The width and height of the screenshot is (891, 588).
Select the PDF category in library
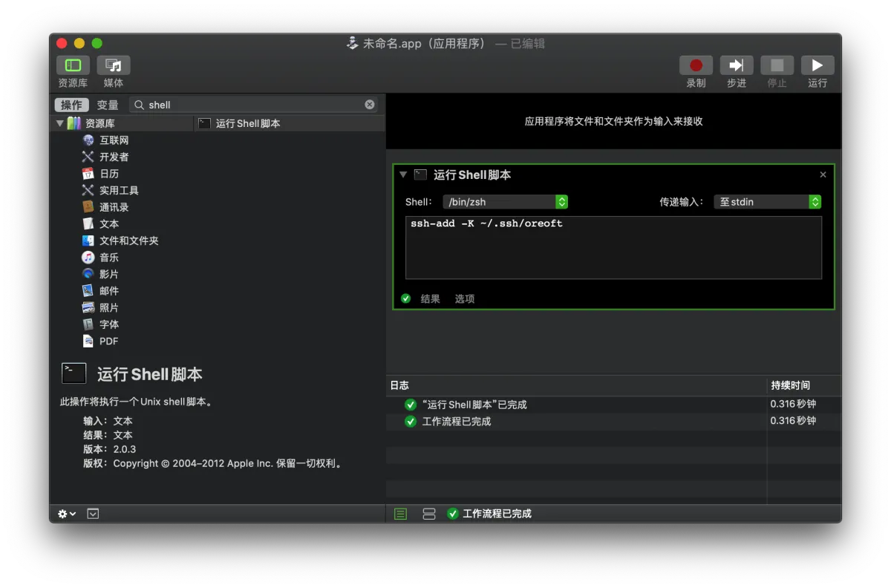click(x=108, y=342)
